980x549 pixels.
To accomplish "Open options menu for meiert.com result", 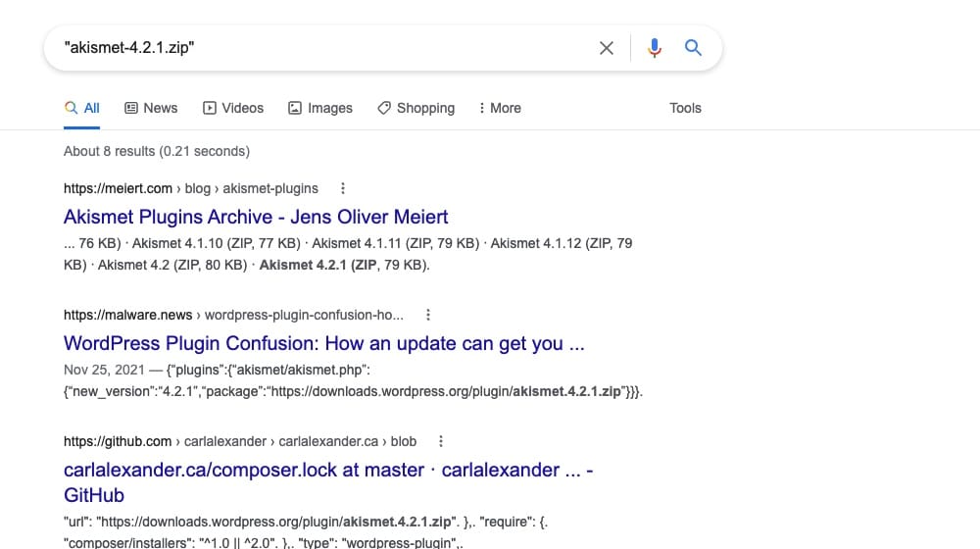I will coord(342,188).
